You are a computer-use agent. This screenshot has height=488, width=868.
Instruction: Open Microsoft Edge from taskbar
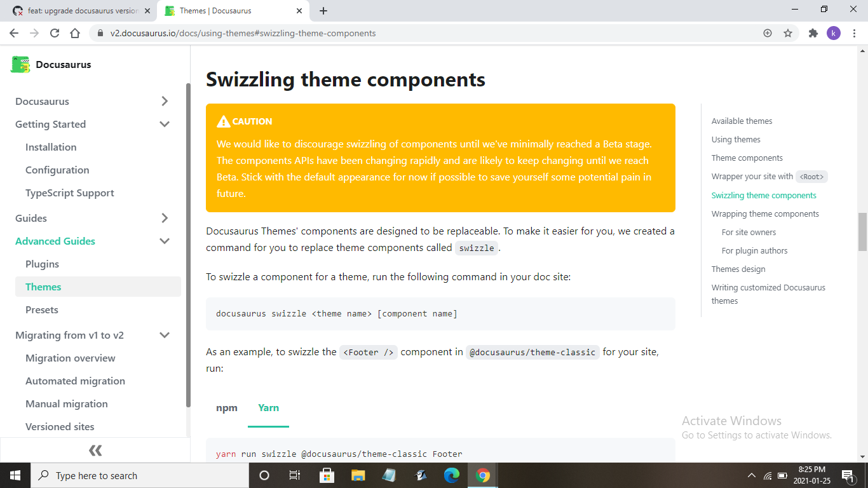click(452, 475)
